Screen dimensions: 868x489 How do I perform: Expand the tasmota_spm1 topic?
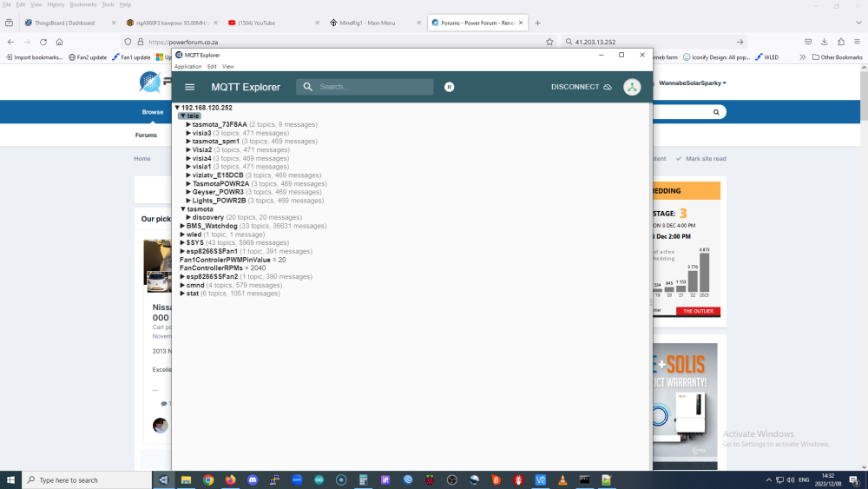188,142
